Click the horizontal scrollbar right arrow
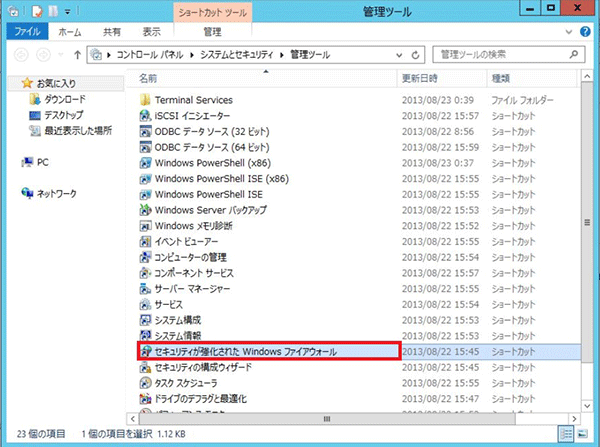This screenshot has width=600, height=447. point(574,419)
